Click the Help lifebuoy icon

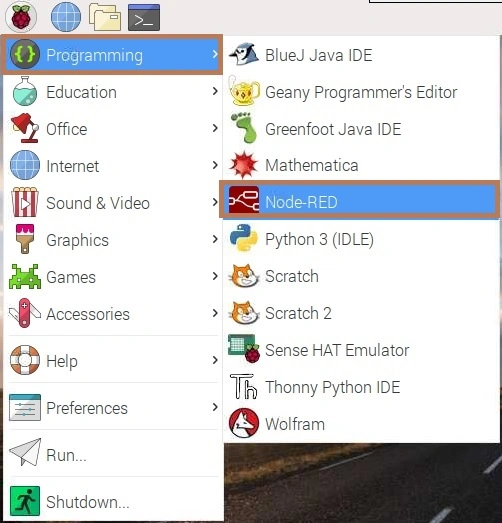(x=25, y=360)
